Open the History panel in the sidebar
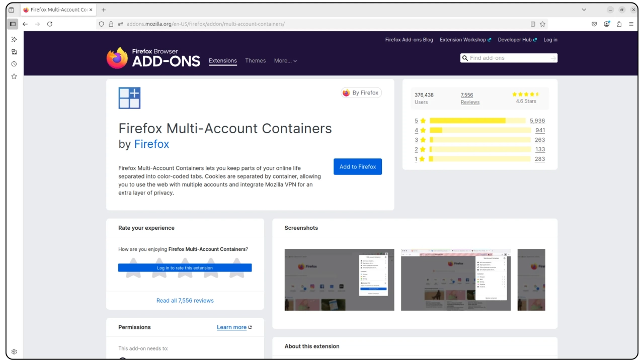This screenshot has width=644, height=362. (14, 64)
